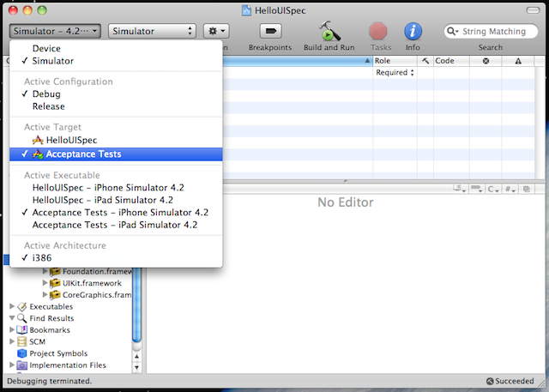Choose the Debug configuration
The image size is (549, 392).
[116, 93]
